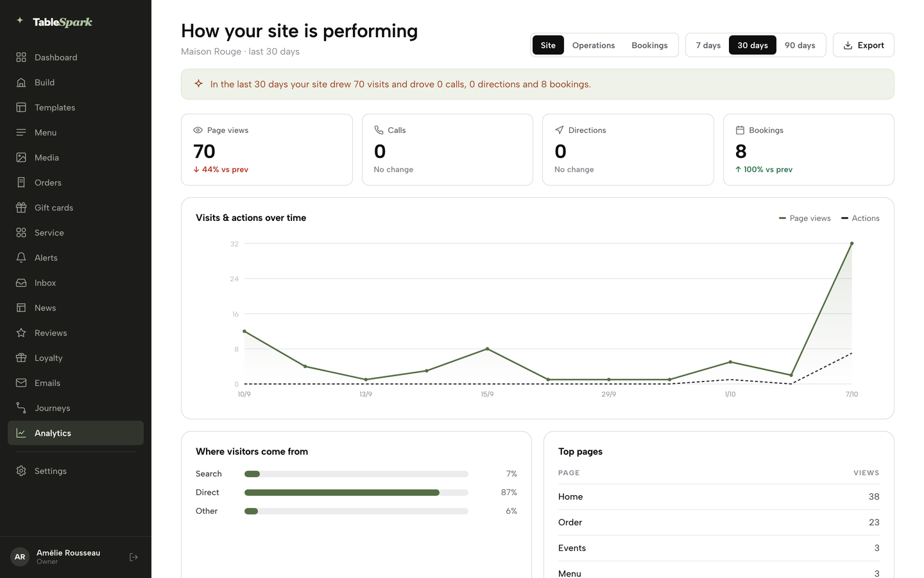Click the sparkle icon in summary banner

[x=199, y=83]
